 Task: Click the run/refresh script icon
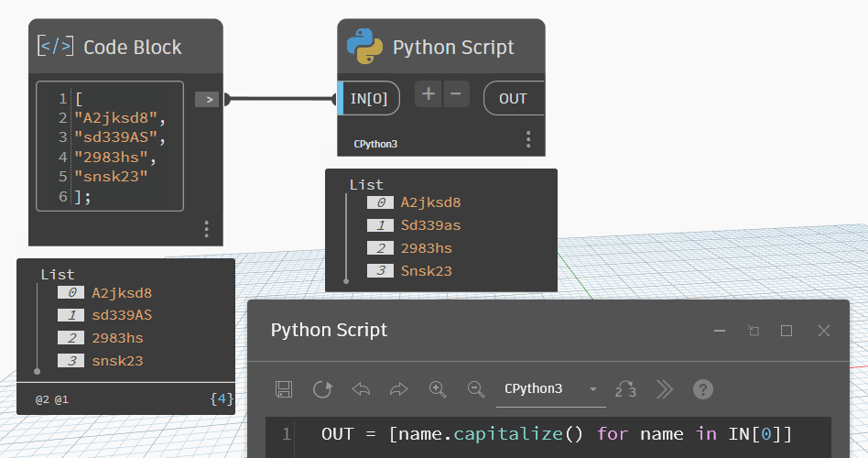(322, 389)
